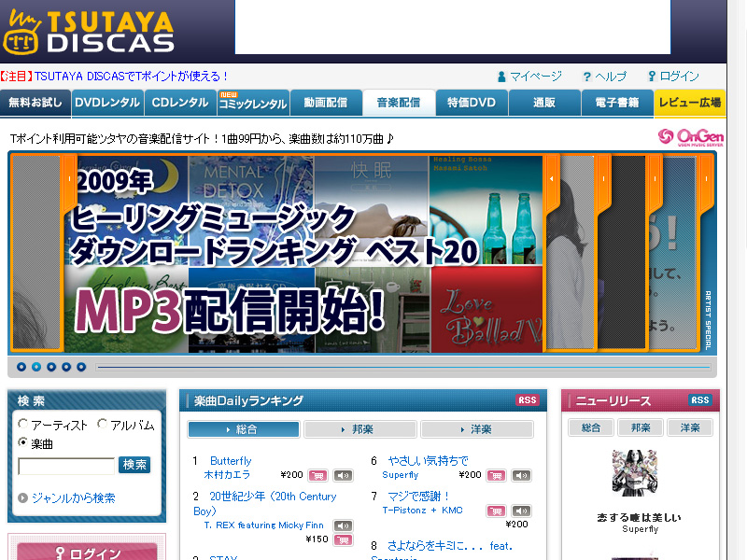
Task: Open the T-Pistonz + KMC artist link
Action: point(423,511)
